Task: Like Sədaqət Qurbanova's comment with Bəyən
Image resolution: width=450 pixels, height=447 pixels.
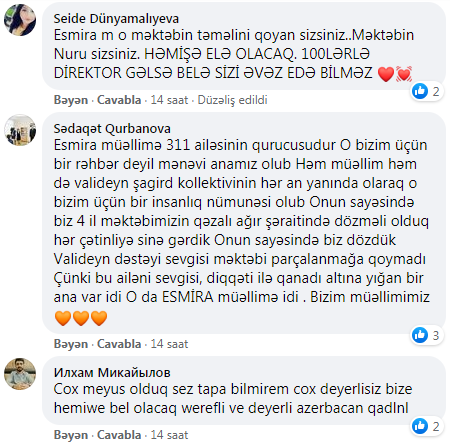Action: (x=71, y=344)
